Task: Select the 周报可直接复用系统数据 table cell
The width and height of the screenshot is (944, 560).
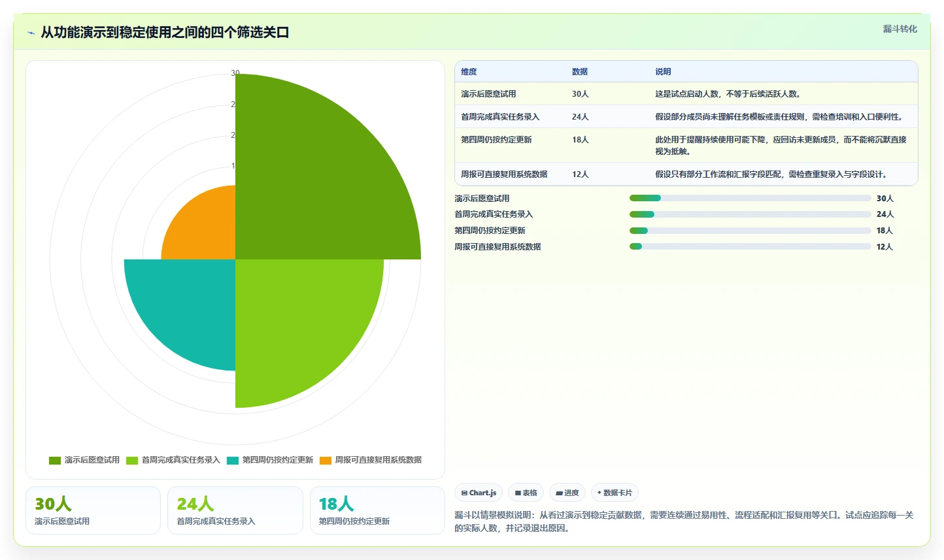Action: click(x=504, y=174)
